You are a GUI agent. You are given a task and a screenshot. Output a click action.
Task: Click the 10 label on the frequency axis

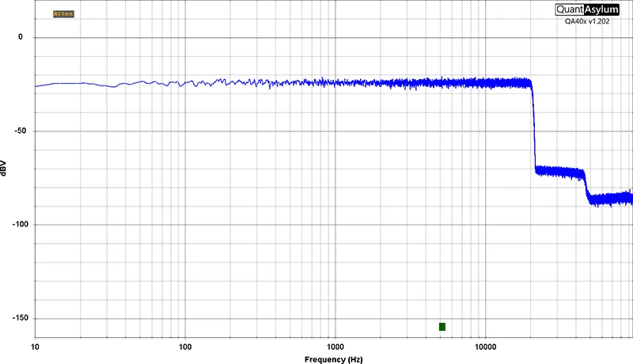[x=35, y=347]
